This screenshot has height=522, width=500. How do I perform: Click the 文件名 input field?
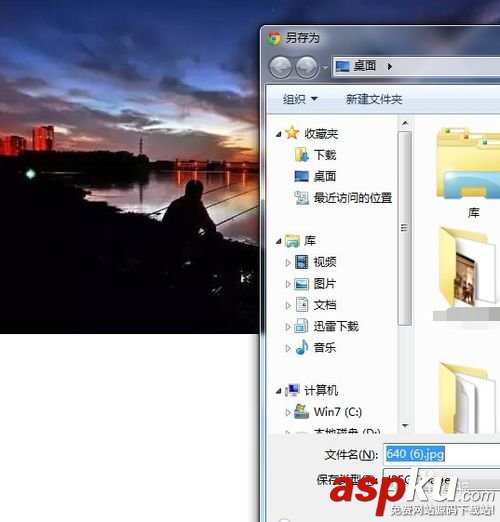[x=442, y=454]
